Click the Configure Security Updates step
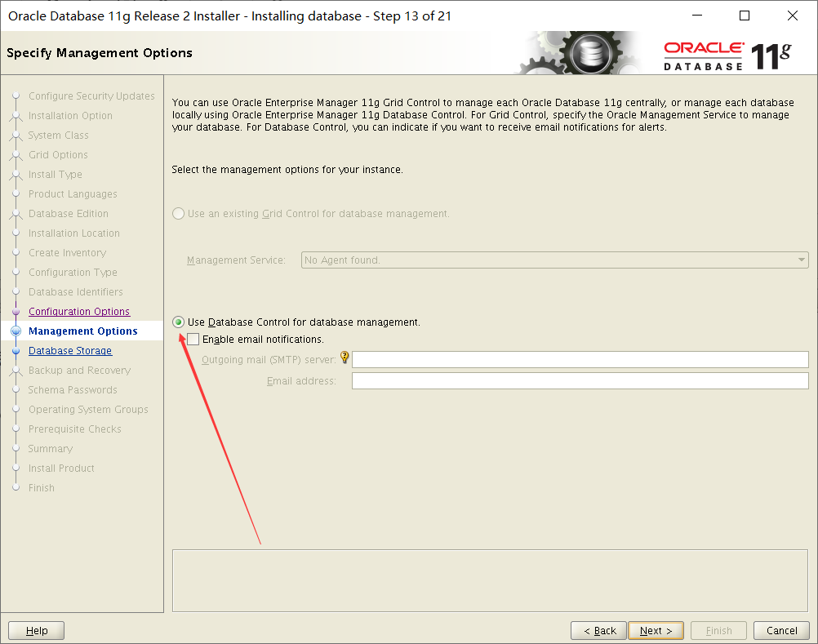This screenshot has width=818, height=644. coord(91,96)
